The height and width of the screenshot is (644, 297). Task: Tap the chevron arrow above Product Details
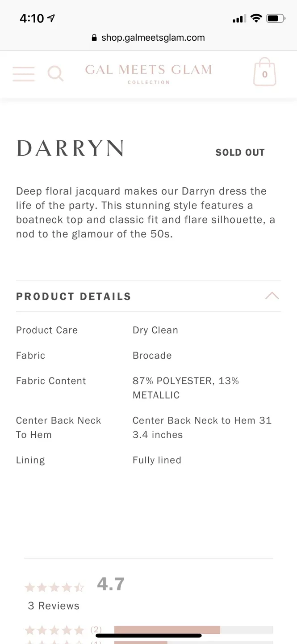[272, 296]
